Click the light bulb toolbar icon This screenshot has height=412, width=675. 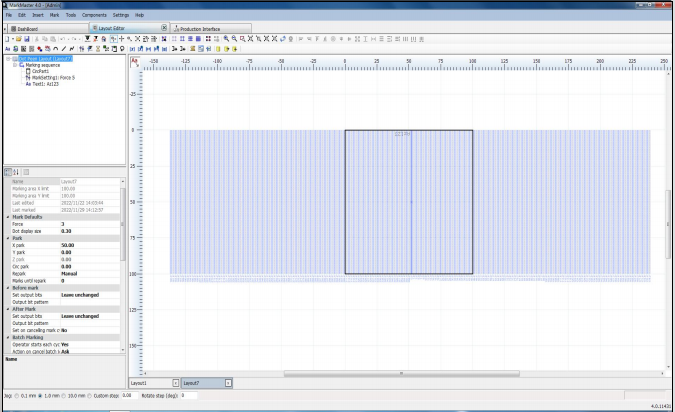[122, 49]
